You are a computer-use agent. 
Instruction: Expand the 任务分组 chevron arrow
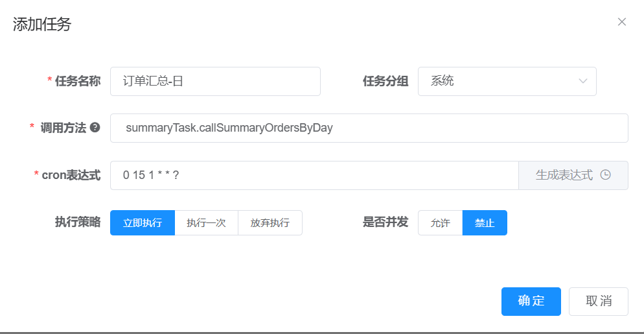coord(582,82)
